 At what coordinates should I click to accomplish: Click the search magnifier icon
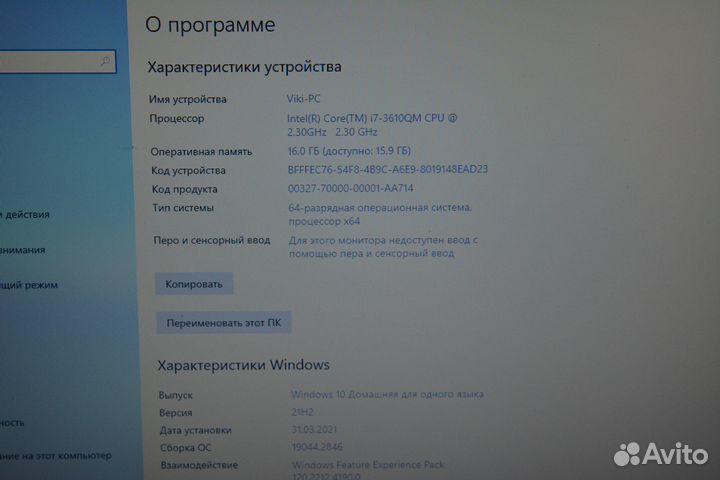[x=105, y=61]
